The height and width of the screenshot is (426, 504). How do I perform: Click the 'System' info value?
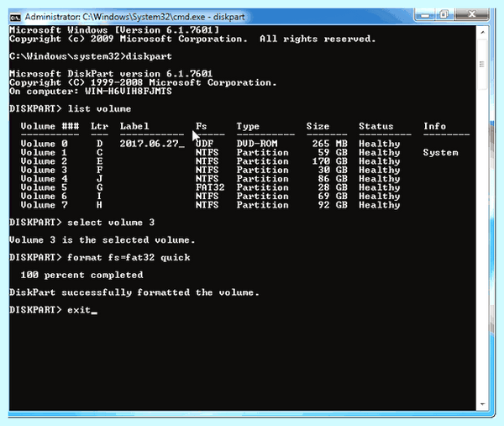[441, 152]
